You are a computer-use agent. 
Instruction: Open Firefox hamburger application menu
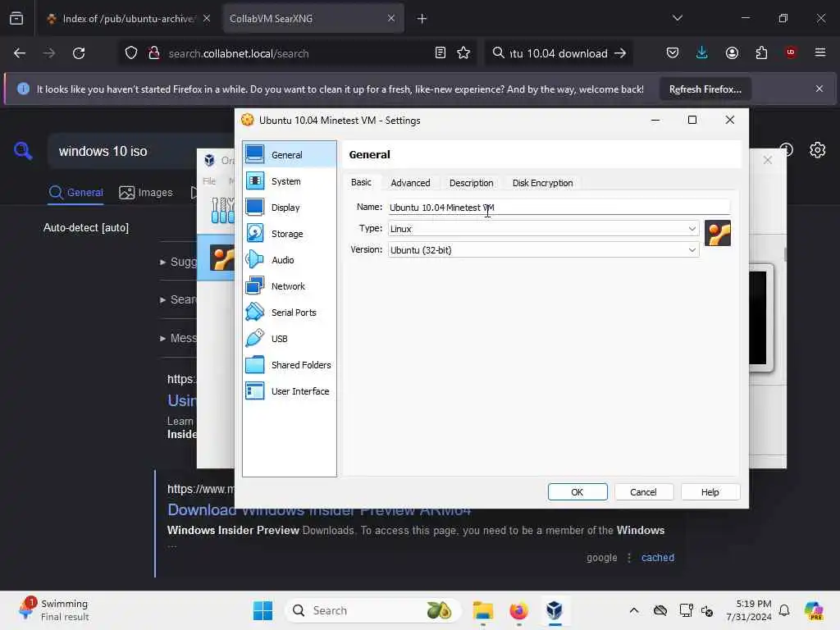pos(820,52)
